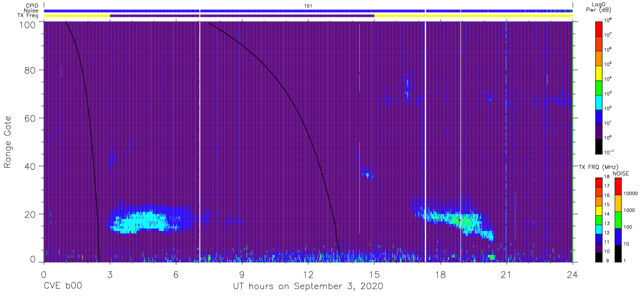Click the x-axis tick label '21'
Viewport: 644px width, 297px height.
(x=507, y=276)
